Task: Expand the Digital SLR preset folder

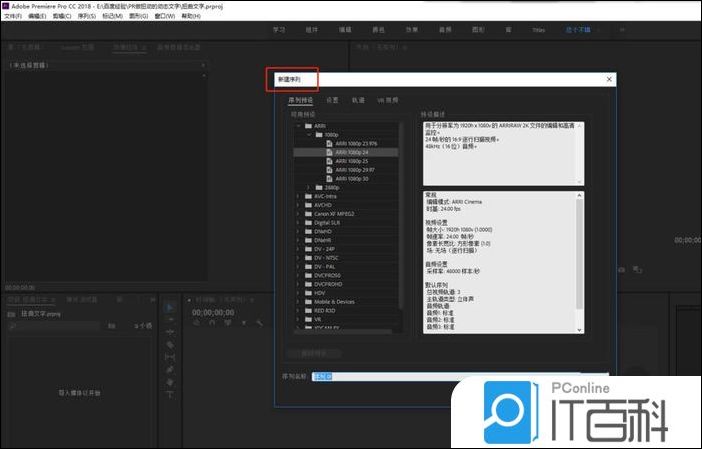Action: coord(296,222)
